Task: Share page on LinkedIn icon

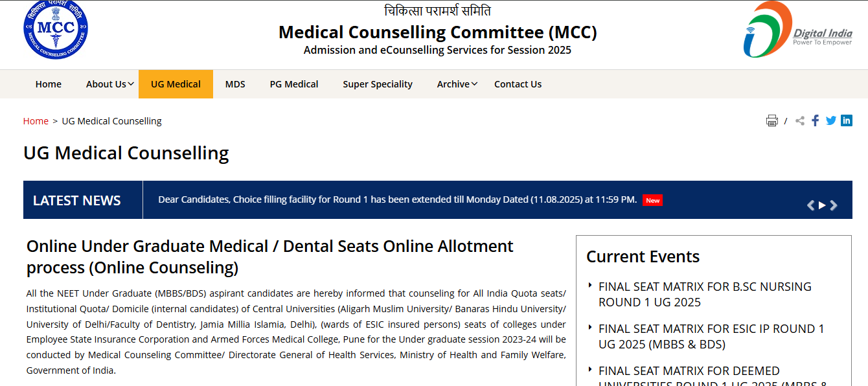Action: click(x=847, y=120)
